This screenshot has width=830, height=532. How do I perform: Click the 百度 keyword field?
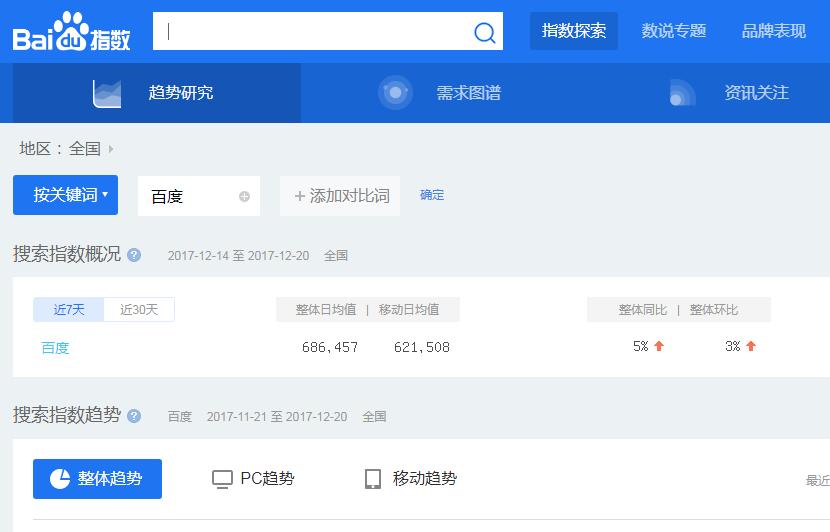[x=199, y=196]
